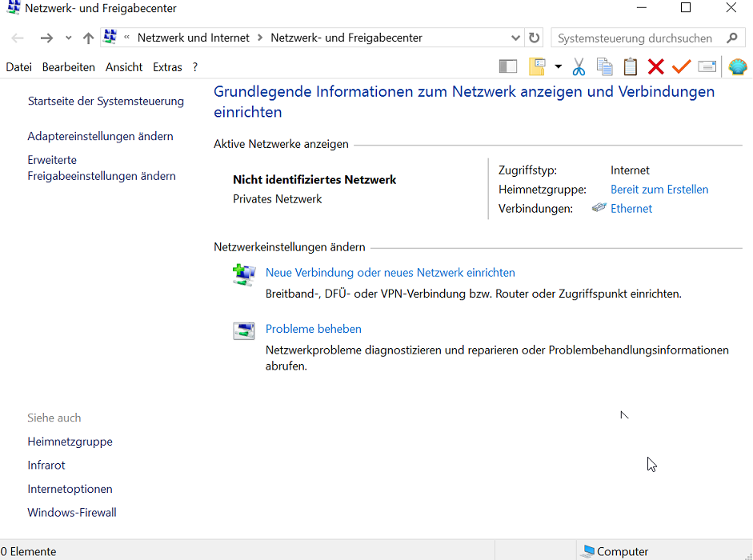This screenshot has width=753, height=560.
Task: Open the Probleme beheben link
Action: [x=313, y=329]
